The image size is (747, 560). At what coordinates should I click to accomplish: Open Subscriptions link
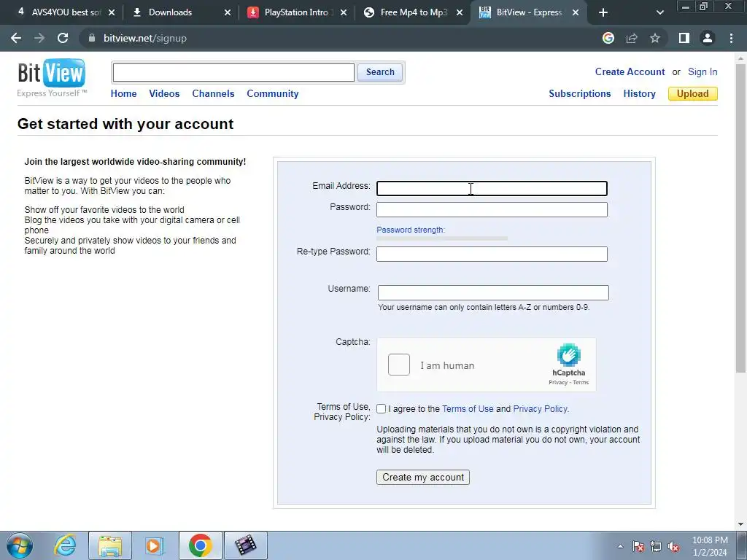(579, 94)
